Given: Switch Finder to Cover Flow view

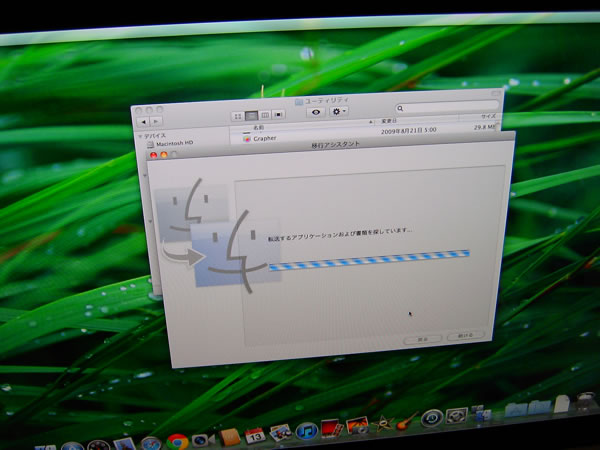Looking at the screenshot, I should [x=278, y=114].
